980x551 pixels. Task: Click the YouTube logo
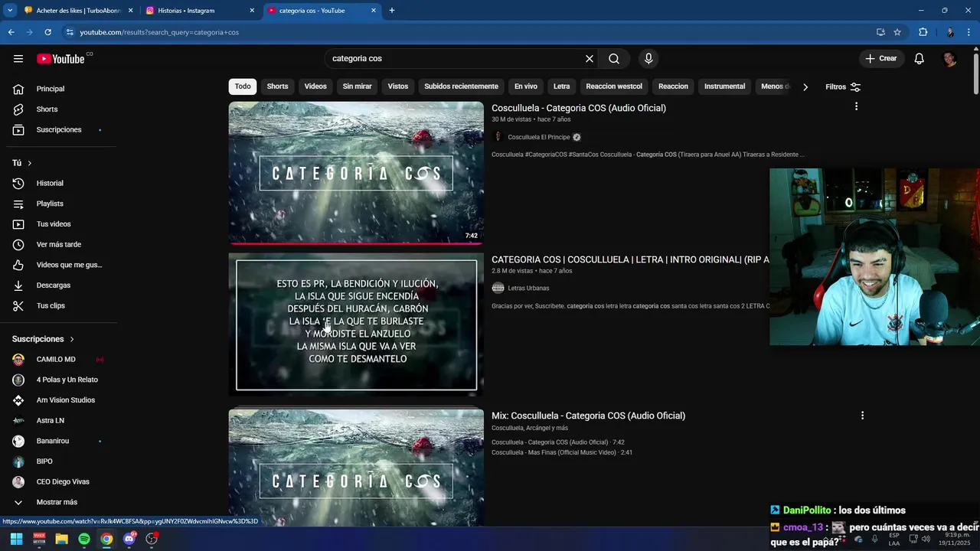pyautogui.click(x=61, y=59)
